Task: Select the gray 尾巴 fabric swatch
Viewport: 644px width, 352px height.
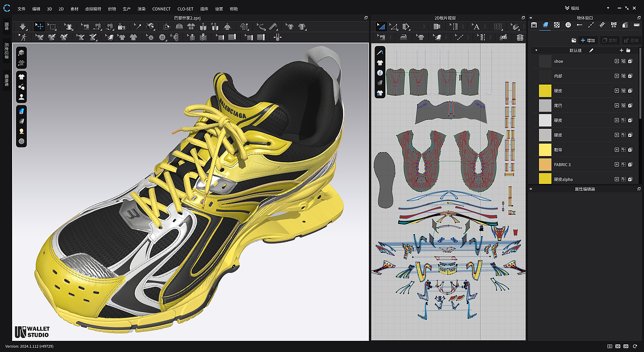Action: tap(545, 105)
